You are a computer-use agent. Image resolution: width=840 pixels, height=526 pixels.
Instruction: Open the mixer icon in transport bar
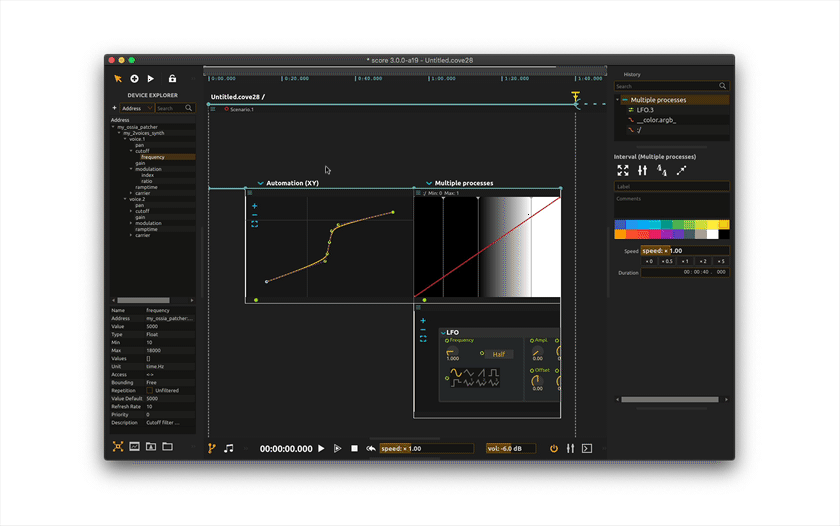tap(571, 448)
